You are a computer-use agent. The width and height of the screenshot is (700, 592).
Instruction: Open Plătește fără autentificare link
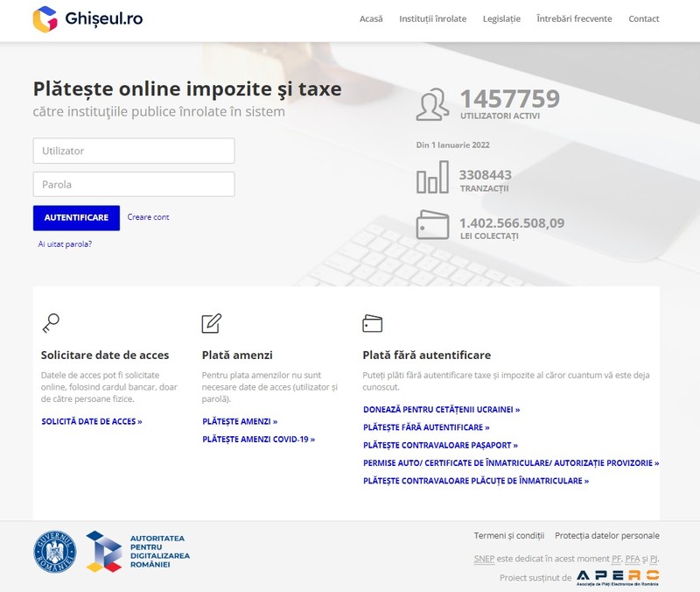pyautogui.click(x=426, y=427)
